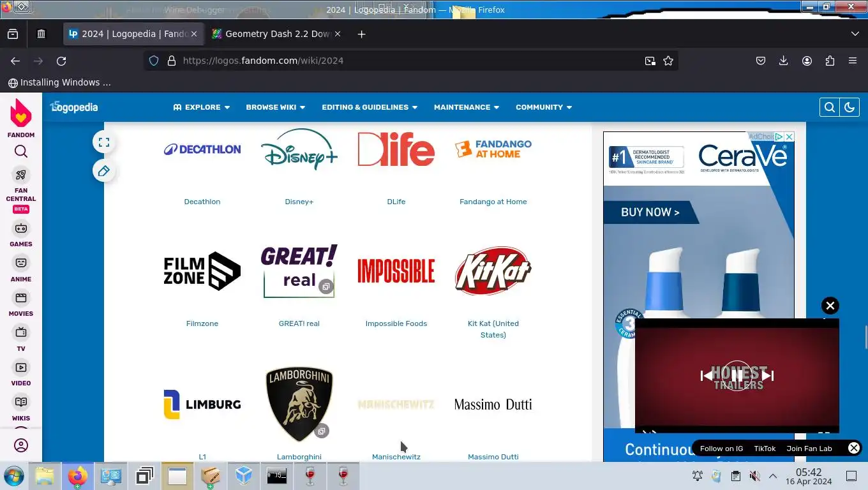
Task: Open the Firefox downloads panel
Action: (x=784, y=61)
